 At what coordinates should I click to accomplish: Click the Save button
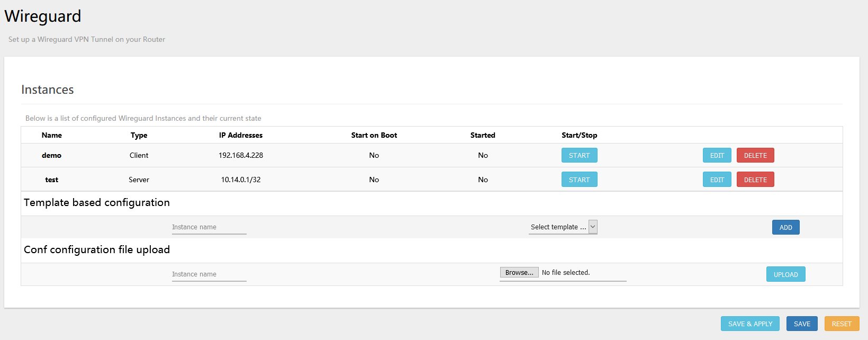802,324
